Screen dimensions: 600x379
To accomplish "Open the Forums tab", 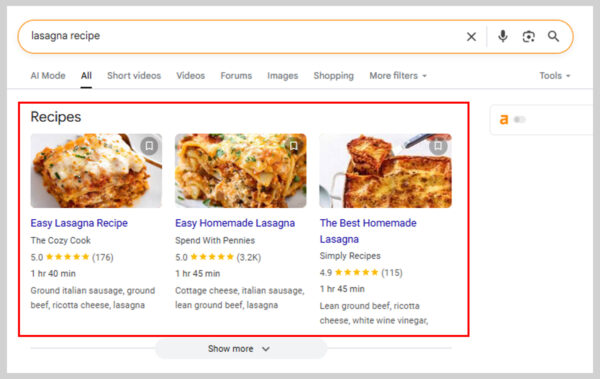I will coord(236,76).
